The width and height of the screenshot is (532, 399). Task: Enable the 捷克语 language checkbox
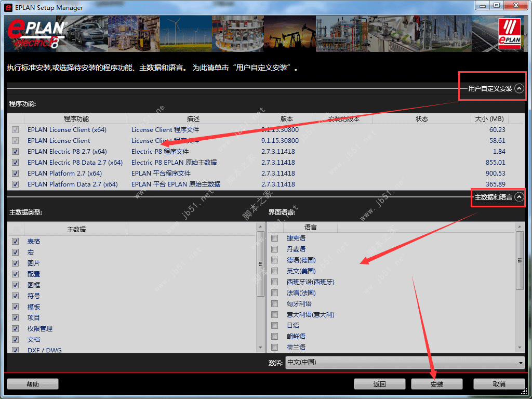click(275, 238)
